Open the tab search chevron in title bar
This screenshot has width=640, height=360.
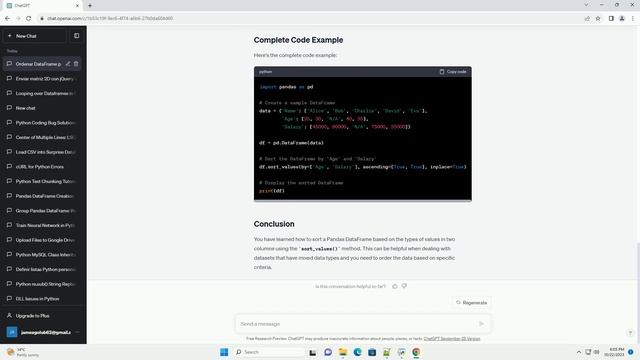[586, 5]
